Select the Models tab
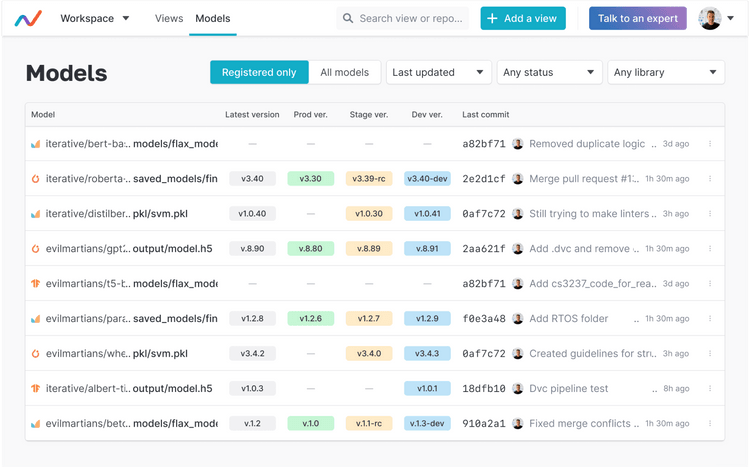The width and height of the screenshot is (750, 467). (x=213, y=18)
